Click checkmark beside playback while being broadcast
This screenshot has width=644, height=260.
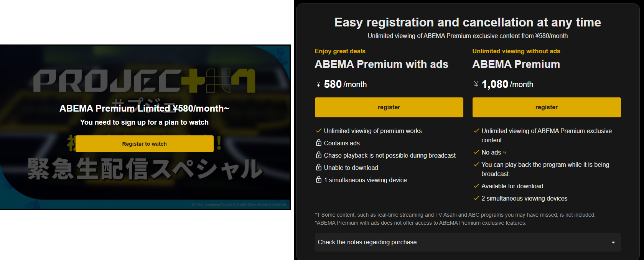(x=476, y=165)
